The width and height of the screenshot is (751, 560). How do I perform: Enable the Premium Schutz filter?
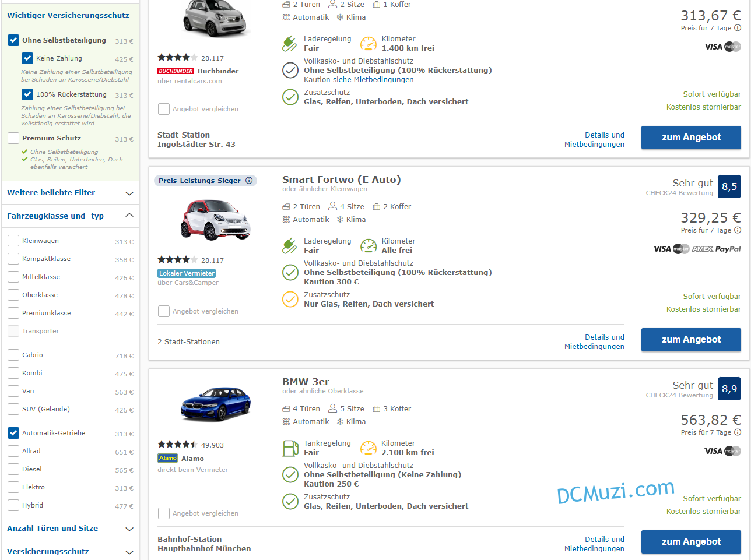13,138
